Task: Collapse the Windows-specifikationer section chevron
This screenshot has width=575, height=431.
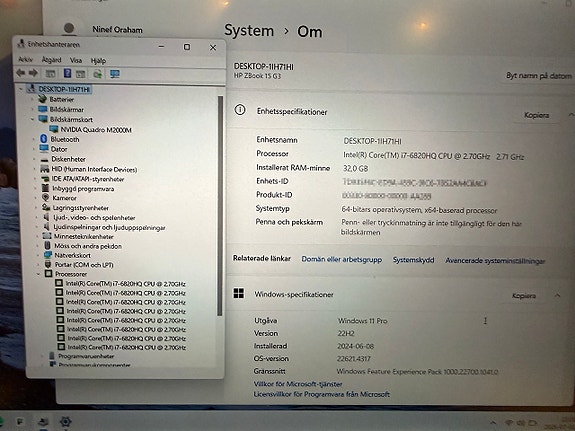Action: pyautogui.click(x=557, y=295)
